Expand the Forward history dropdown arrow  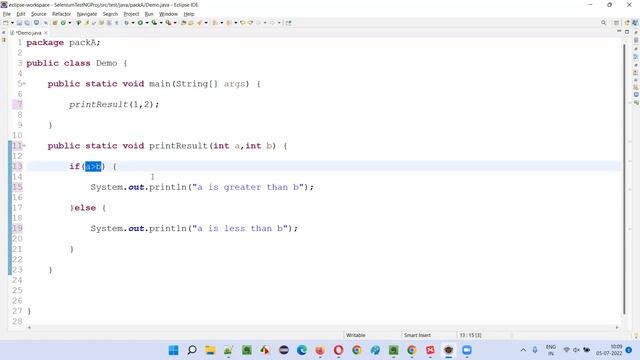coord(279,23)
